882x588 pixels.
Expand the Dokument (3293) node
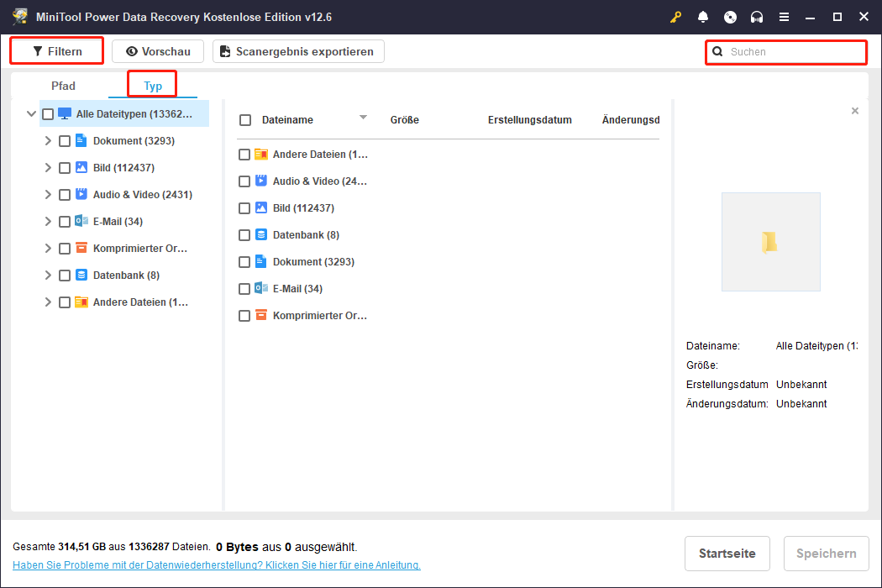pos(48,140)
